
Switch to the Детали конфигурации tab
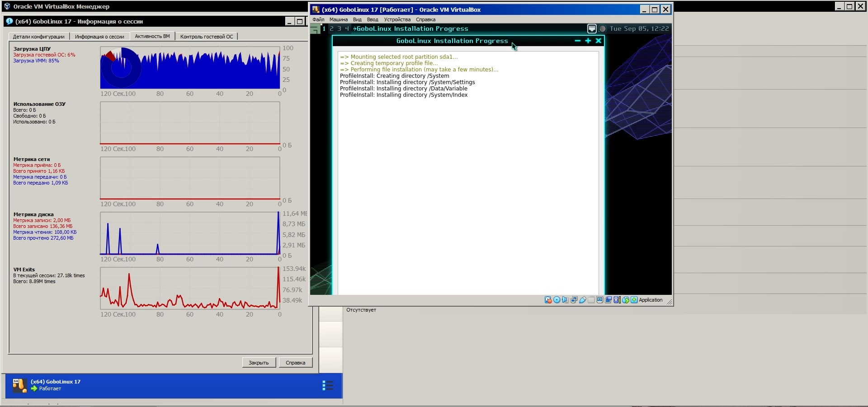coord(38,37)
